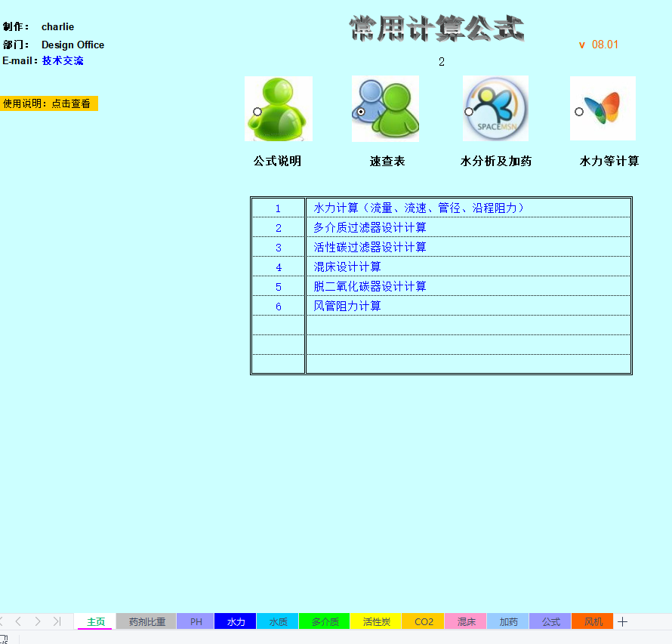
Task: Click the blue 水力 sheet tab
Action: (x=235, y=621)
